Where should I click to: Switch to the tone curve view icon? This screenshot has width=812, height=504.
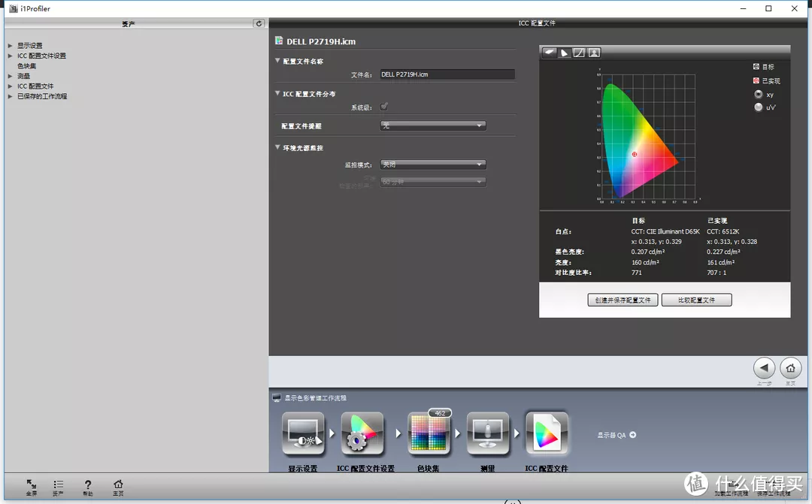click(580, 53)
